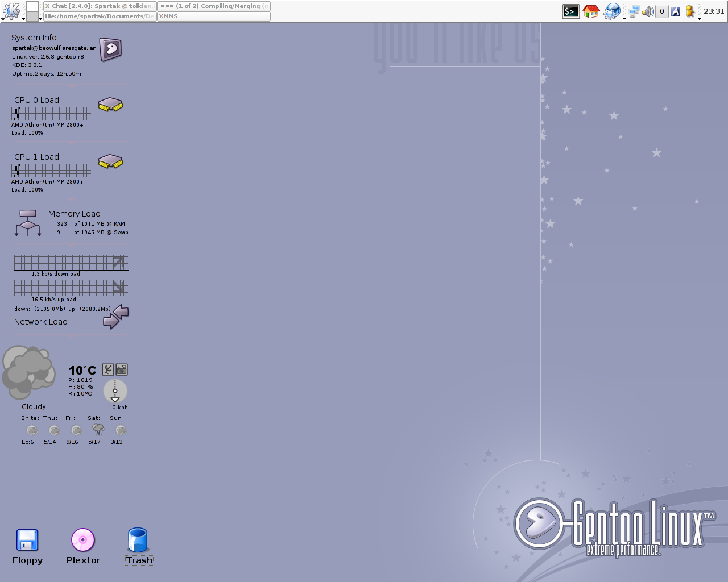Image resolution: width=728 pixels, height=582 pixels.
Task: Launch the Konsole terminal icon
Action: (x=570, y=11)
